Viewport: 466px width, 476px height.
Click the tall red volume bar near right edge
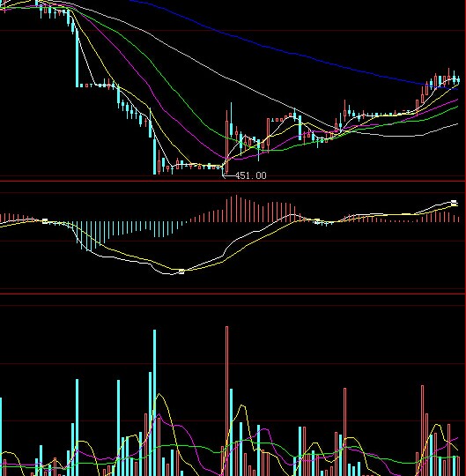(422, 430)
